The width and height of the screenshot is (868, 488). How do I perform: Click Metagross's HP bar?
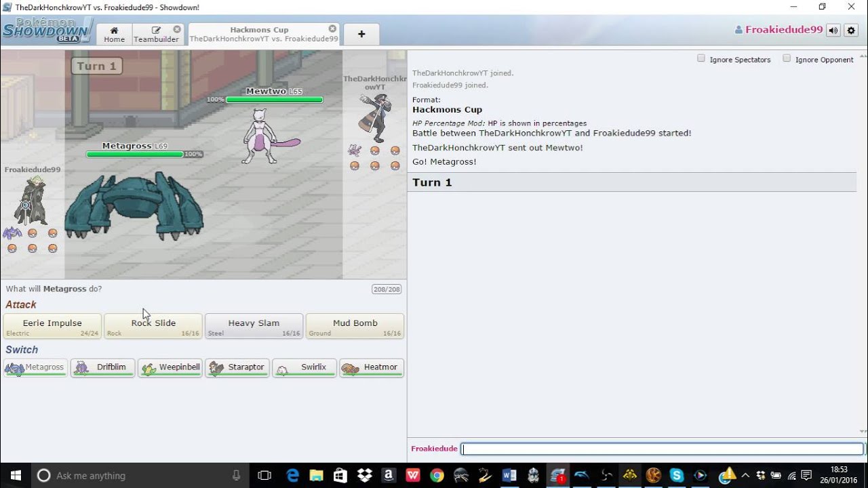pos(135,155)
